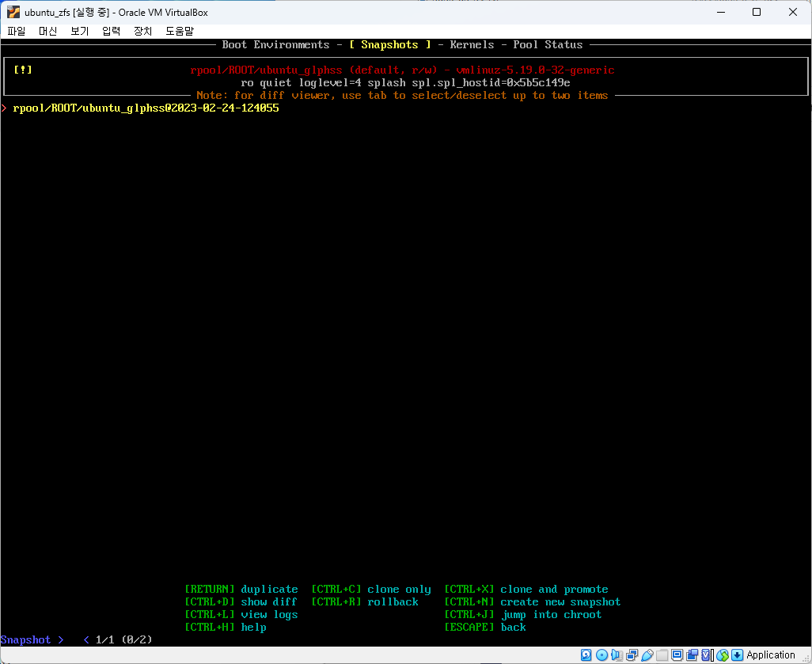Click the CPU virtualization 'V' status icon

(707, 655)
